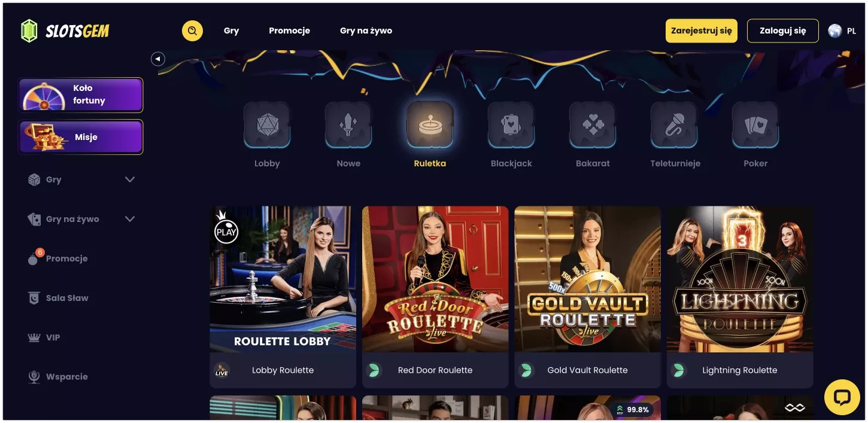The image size is (868, 423).
Task: Open the yellow search icon
Action: coord(192,31)
